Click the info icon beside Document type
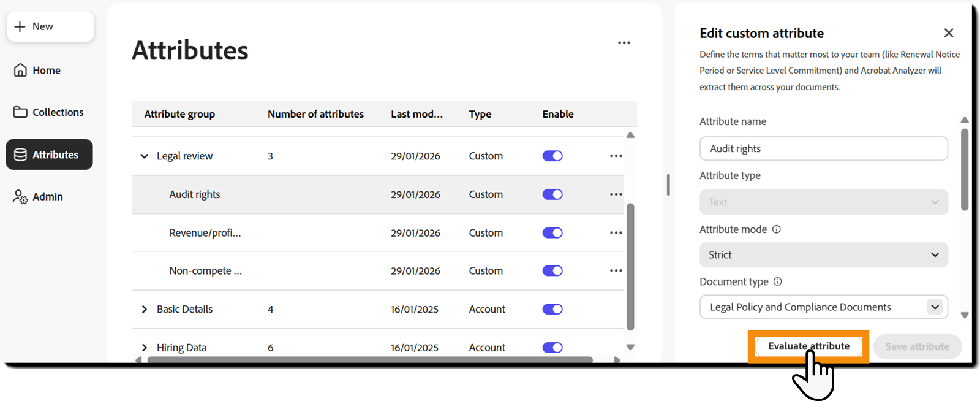Image resolution: width=980 pixels, height=401 pixels. pos(778,282)
